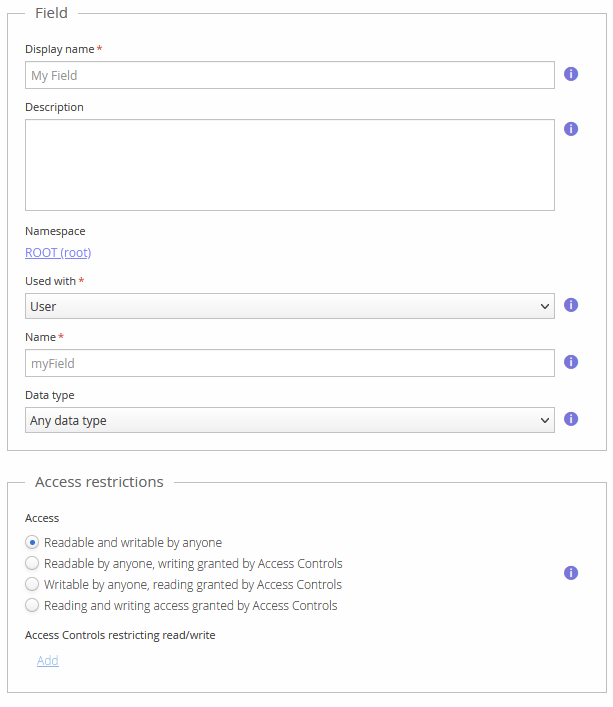Open the Access restrictions info icon
The image size is (613, 707).
coord(571,573)
